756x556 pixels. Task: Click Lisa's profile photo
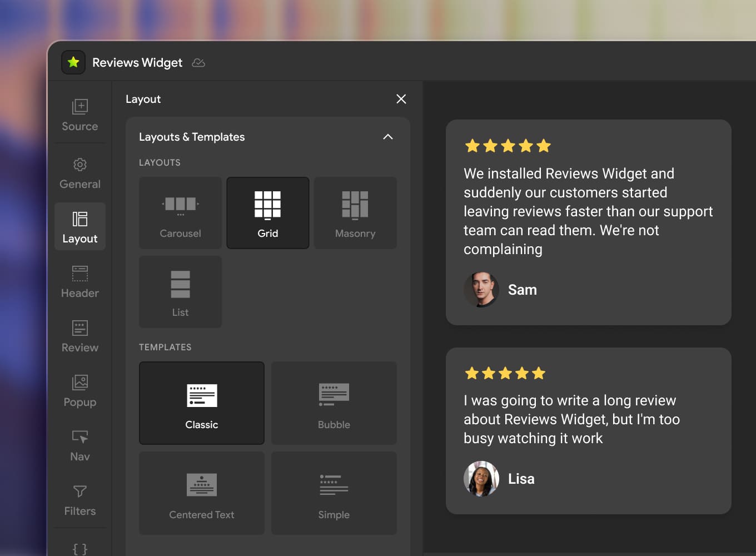coord(481,479)
